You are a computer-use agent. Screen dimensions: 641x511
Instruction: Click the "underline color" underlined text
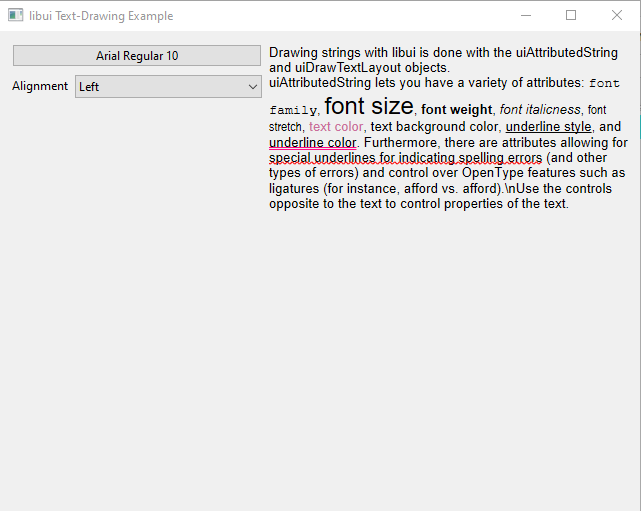312,143
